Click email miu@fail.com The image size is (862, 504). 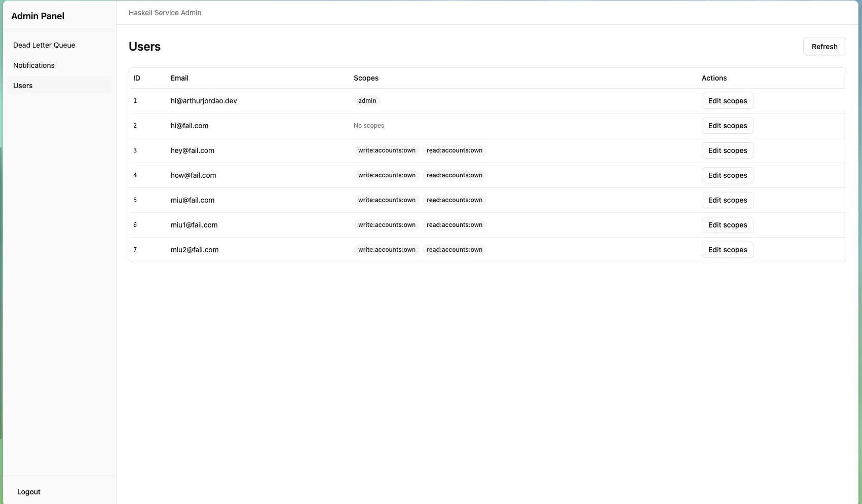pyautogui.click(x=193, y=200)
